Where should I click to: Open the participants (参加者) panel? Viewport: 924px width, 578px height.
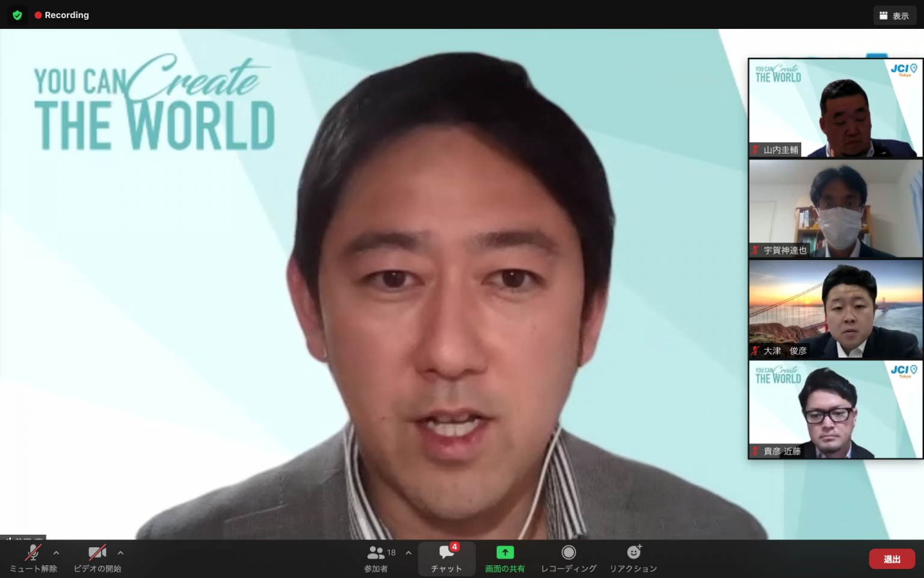click(377, 558)
